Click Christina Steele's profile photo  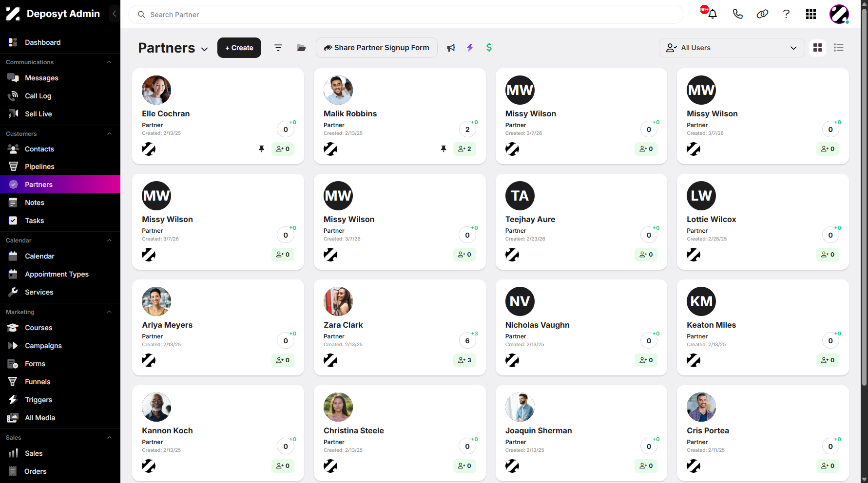point(338,407)
